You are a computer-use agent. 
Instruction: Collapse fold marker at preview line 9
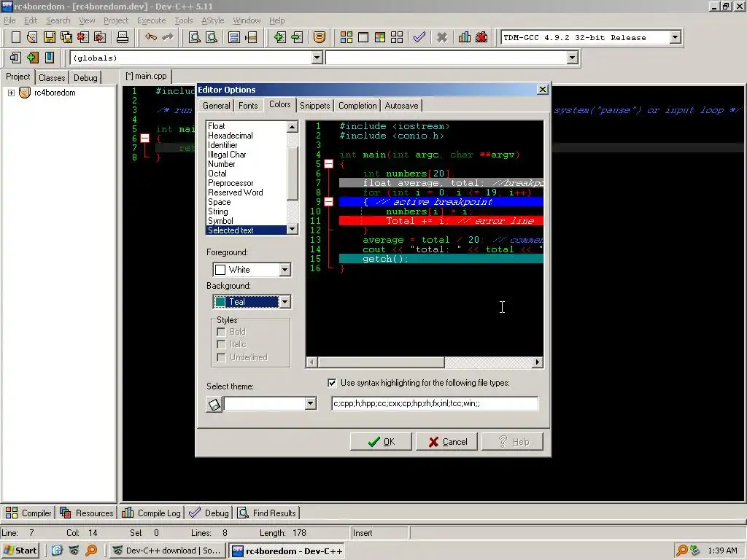(329, 202)
